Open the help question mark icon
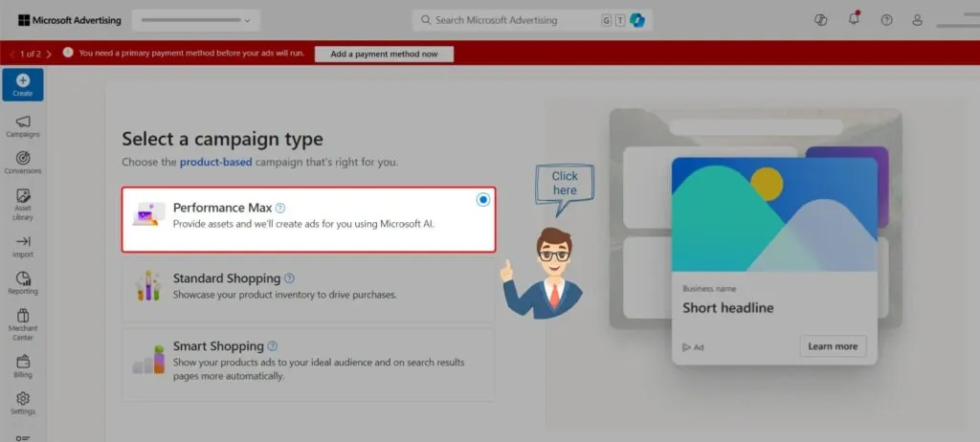 coord(886,20)
